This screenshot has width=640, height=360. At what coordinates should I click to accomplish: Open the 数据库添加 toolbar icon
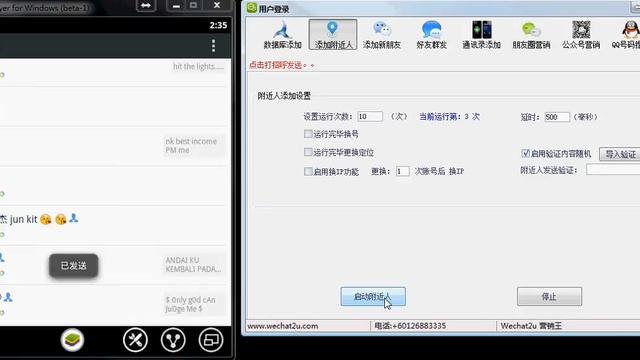click(282, 35)
